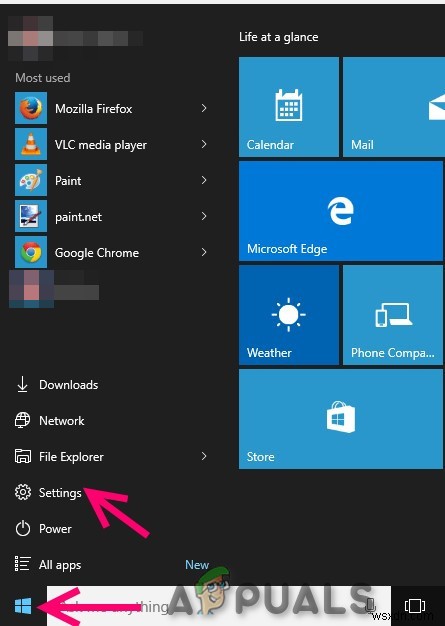Open the Paint app icon
445x626 pixels.
pos(31,180)
